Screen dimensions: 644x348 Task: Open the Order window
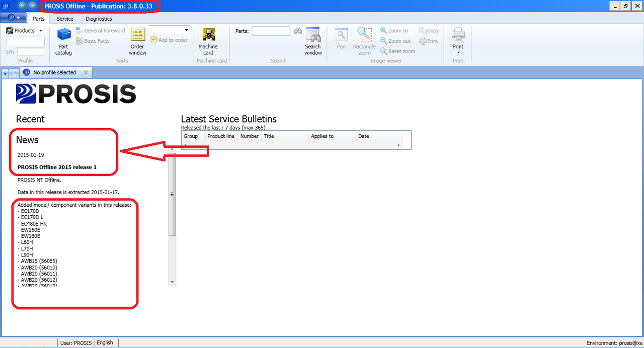click(137, 41)
